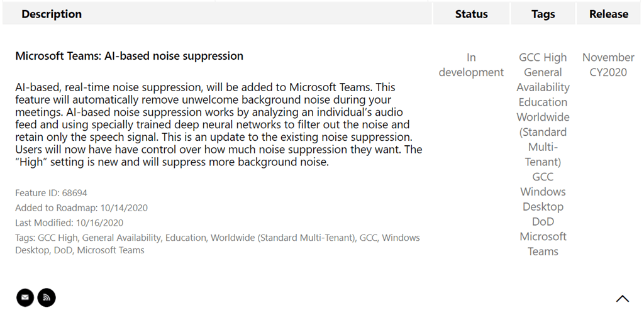Click the RSS feed icon
Viewport: 644px width, 320px height.
[47, 297]
